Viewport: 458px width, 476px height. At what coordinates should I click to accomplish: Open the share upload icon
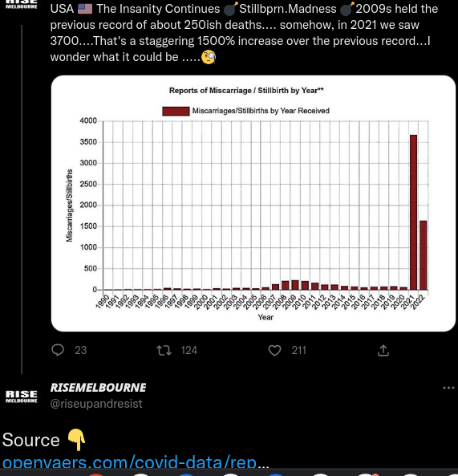pyautogui.click(x=383, y=350)
